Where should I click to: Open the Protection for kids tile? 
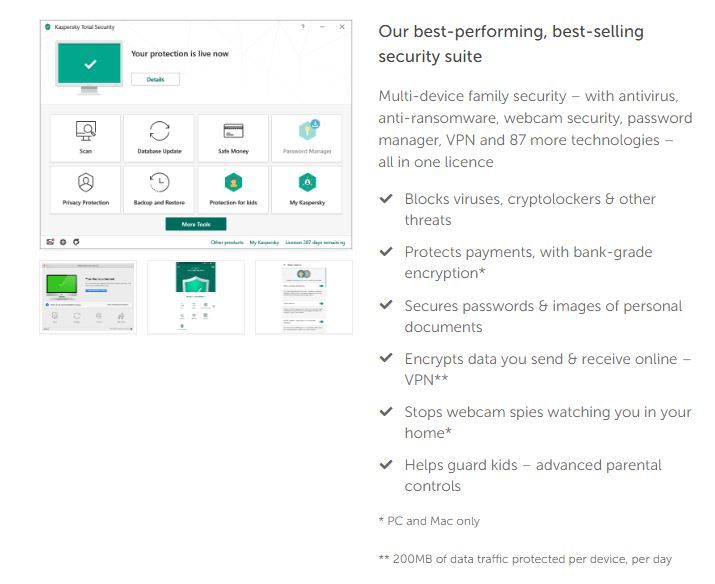tap(233, 189)
